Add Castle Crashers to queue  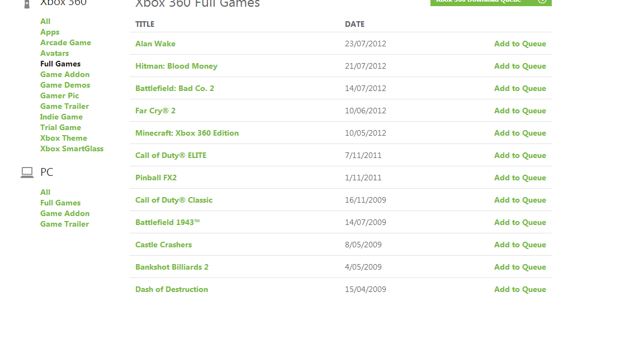click(x=520, y=245)
